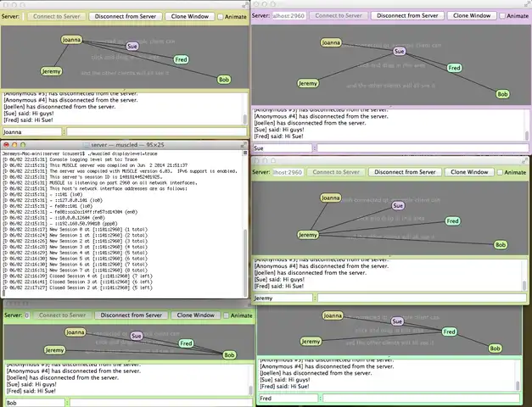The width and height of the screenshot is (532, 407).
Task: Select the Bob node in Joanna's window graph
Action: (224, 80)
